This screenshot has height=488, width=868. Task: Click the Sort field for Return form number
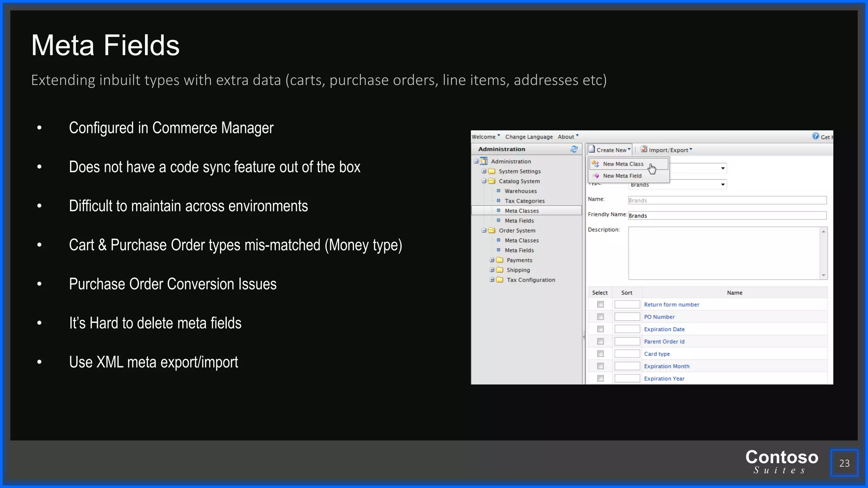(627, 304)
